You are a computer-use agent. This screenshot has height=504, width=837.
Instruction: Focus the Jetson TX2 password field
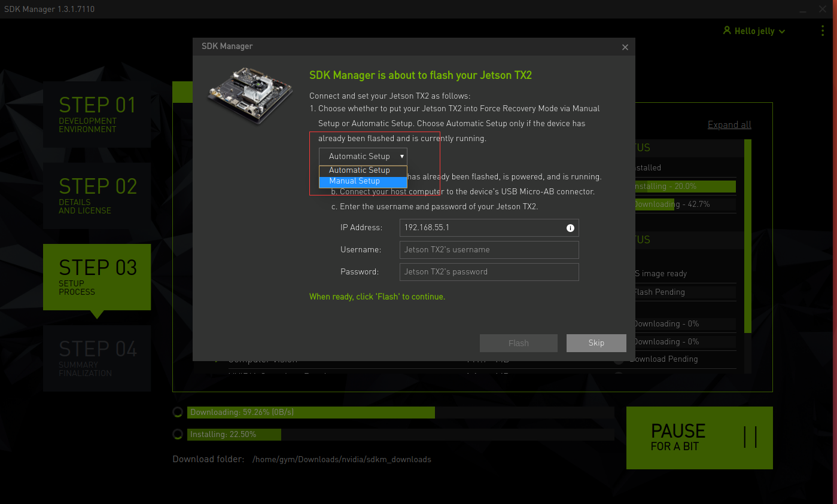(x=489, y=272)
